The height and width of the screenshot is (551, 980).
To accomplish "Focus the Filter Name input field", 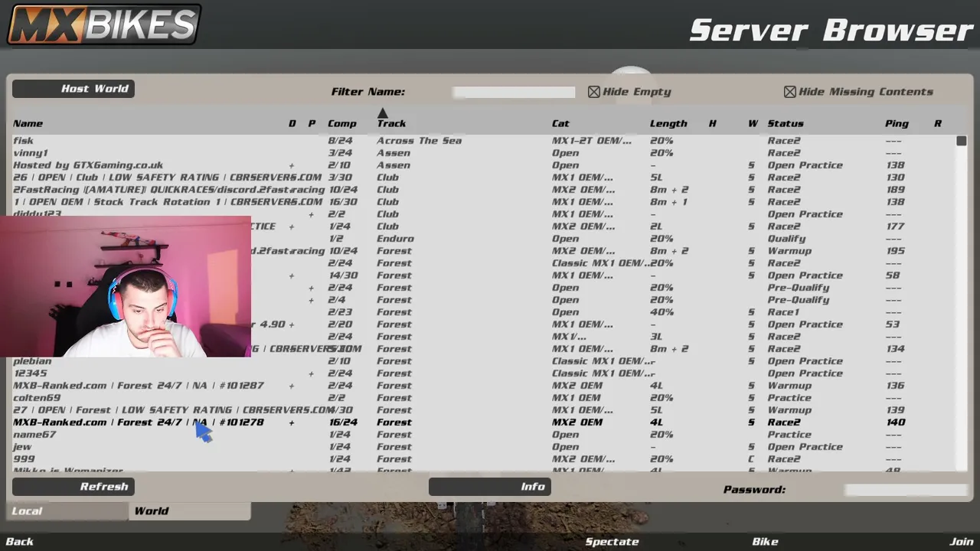I will 514,92.
